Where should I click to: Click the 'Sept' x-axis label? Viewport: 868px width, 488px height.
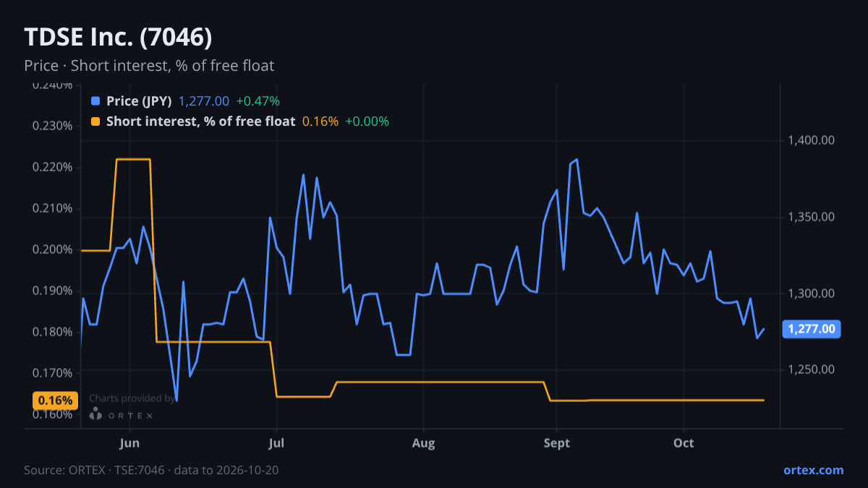pos(556,442)
